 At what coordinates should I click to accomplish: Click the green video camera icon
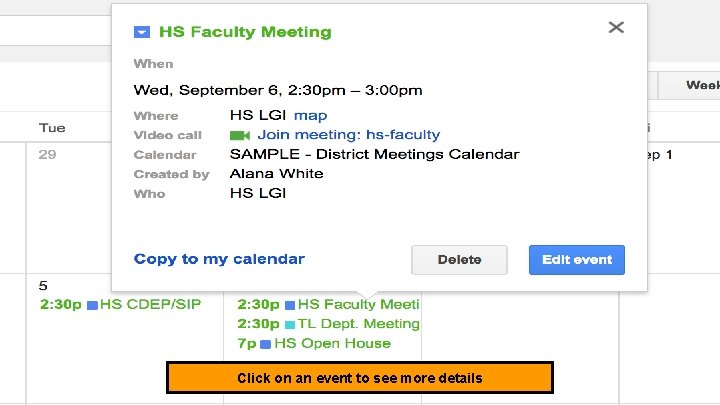(240, 135)
